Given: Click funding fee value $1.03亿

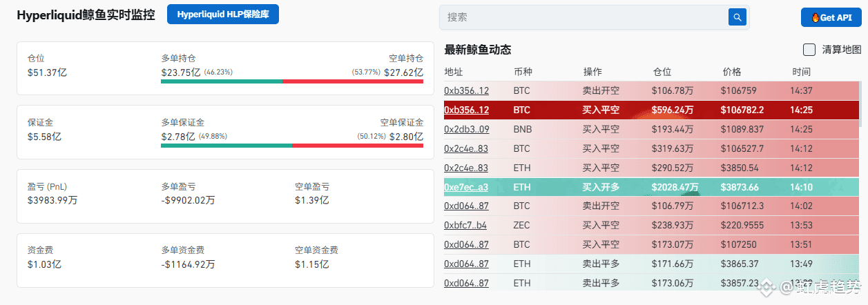Looking at the screenshot, I should [44, 264].
